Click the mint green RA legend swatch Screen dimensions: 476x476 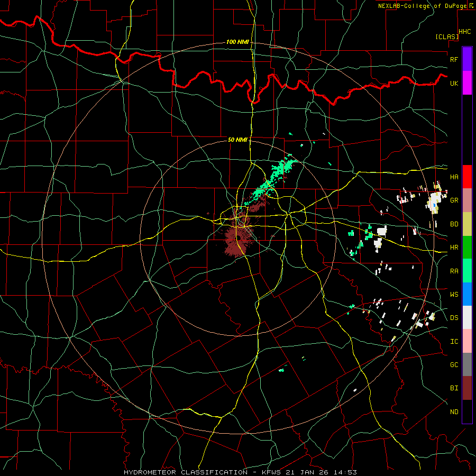point(467,271)
